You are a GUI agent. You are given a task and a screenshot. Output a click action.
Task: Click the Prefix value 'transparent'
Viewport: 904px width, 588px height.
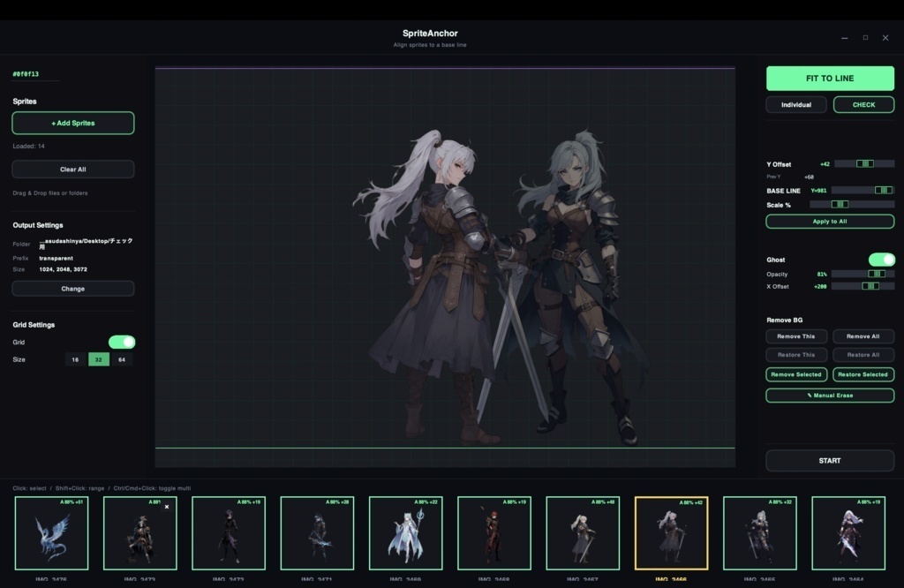click(56, 259)
